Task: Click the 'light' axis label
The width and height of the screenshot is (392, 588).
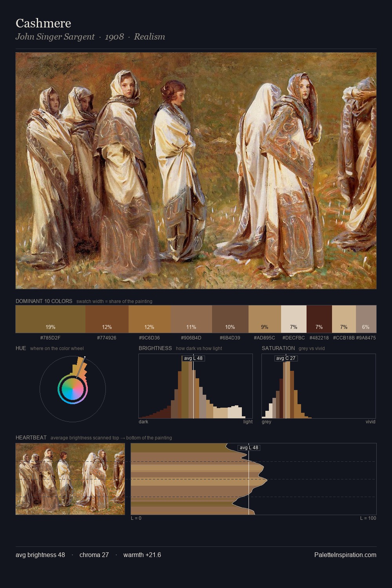Action: click(248, 422)
